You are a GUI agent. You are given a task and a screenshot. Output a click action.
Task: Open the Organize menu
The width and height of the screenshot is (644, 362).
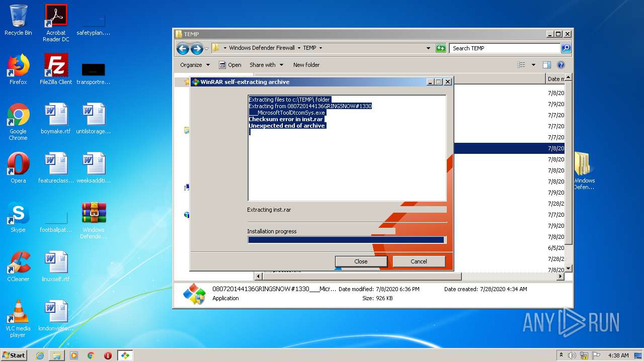(195, 65)
